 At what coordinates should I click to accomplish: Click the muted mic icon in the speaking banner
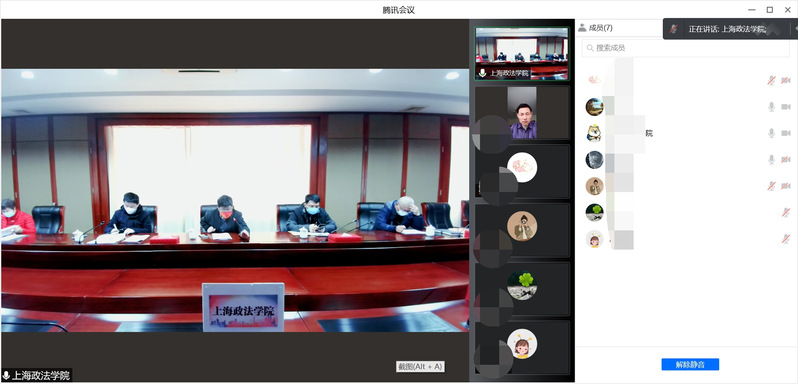(674, 29)
